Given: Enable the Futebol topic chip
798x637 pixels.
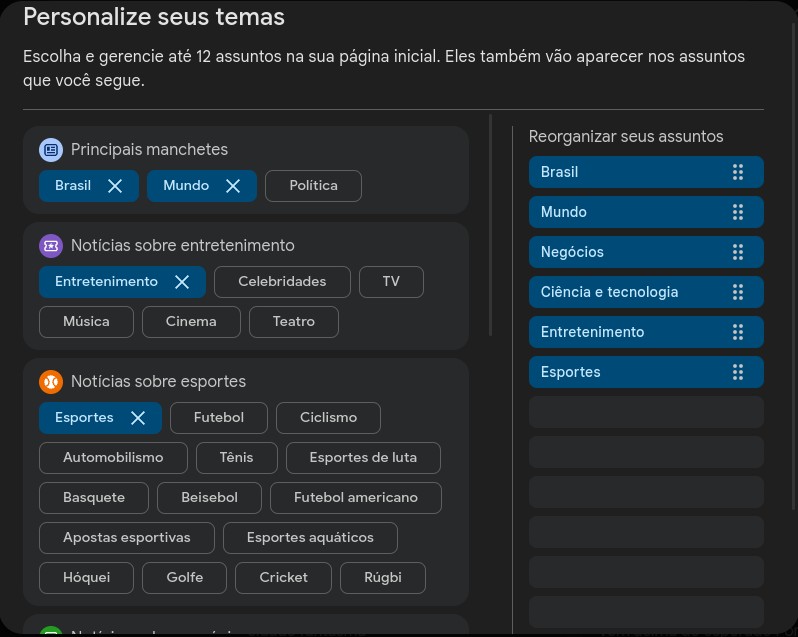Looking at the screenshot, I should (218, 418).
